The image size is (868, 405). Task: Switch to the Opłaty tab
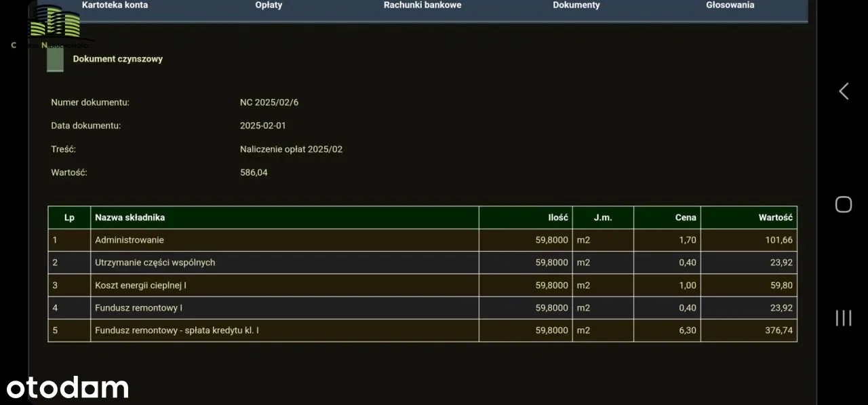pyautogui.click(x=269, y=5)
